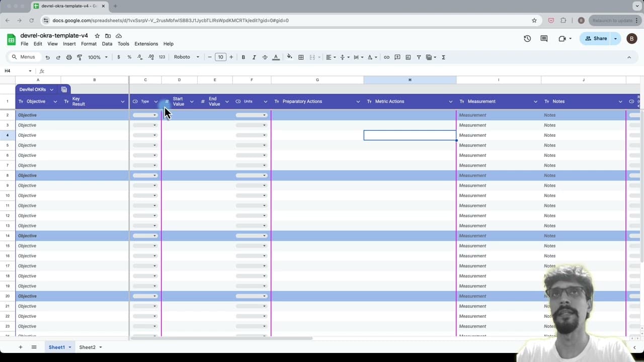The image size is (644, 362).
Task: Switch to Sheet2 tab
Action: click(87, 347)
